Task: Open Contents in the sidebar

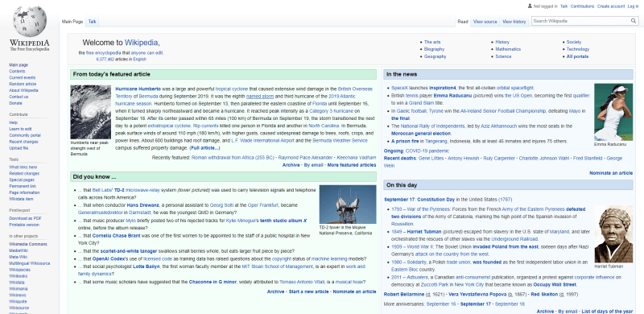Action: 17,72
